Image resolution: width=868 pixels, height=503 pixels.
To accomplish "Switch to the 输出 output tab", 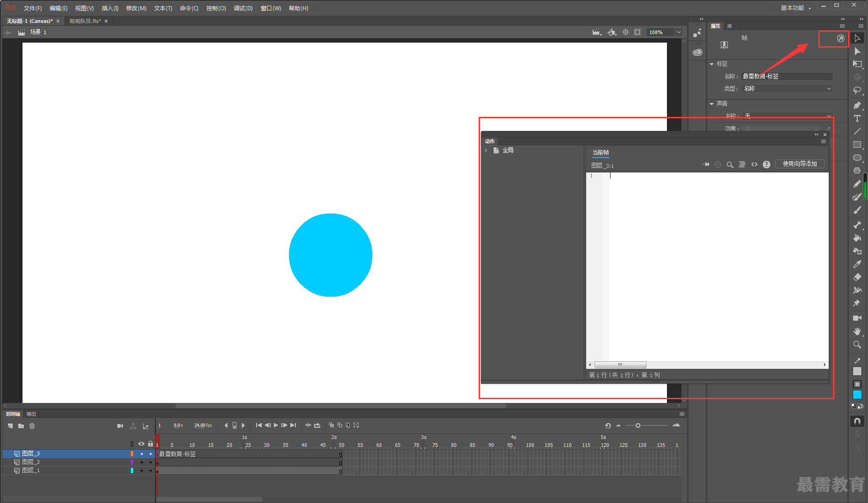I will 31,414.
